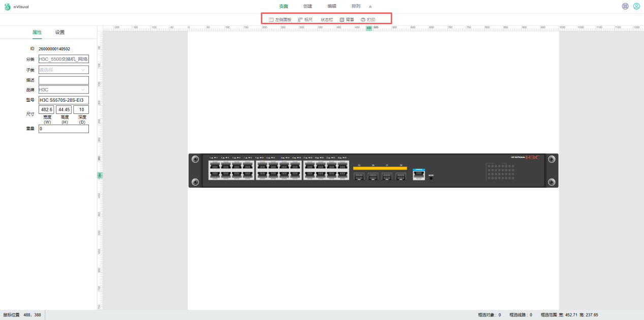
Task: Toggle the 标尺 ruler display
Action: pos(305,20)
